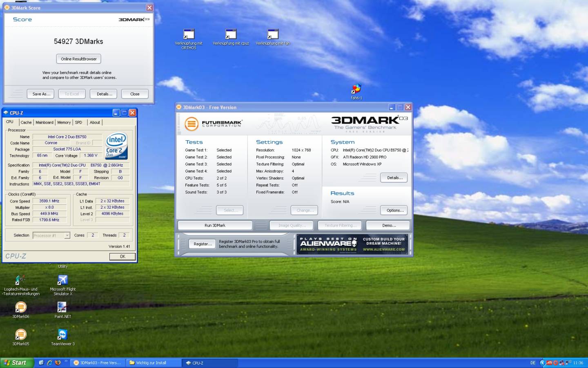Switch to CPU-Z taskbar button

point(210,363)
